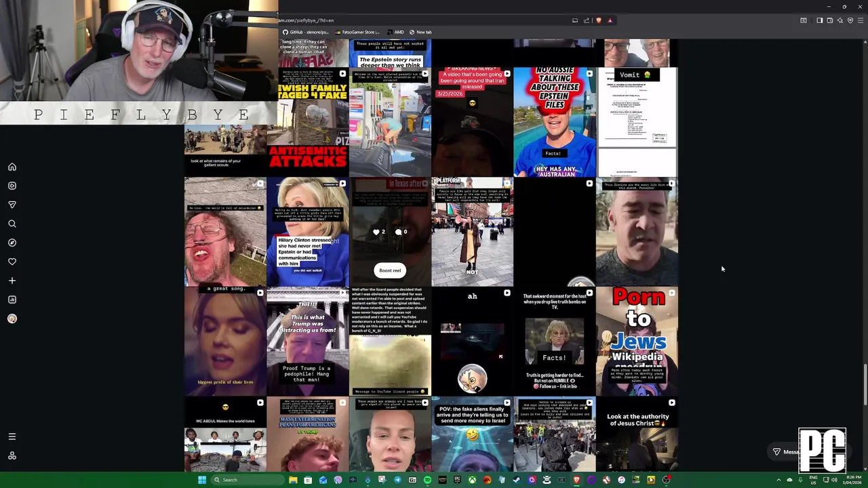868x488 pixels.
Task: Open Reels from the sidebar
Action: [12, 186]
